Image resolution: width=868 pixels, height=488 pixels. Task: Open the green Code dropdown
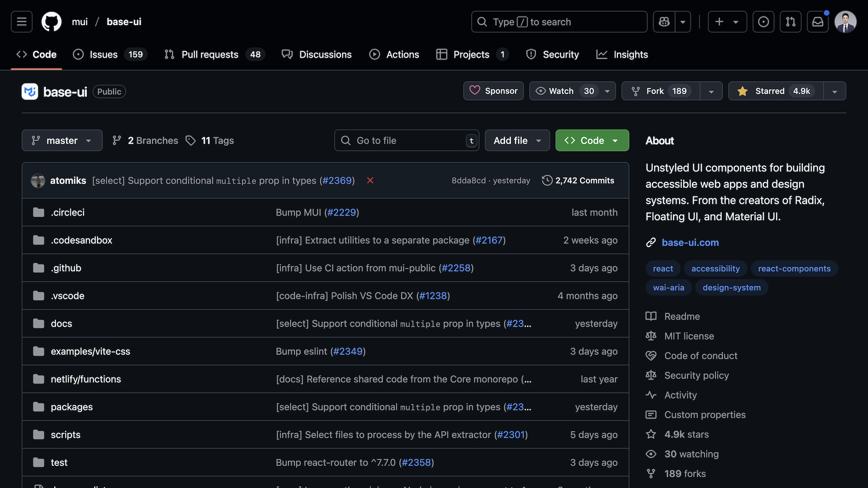pos(592,141)
